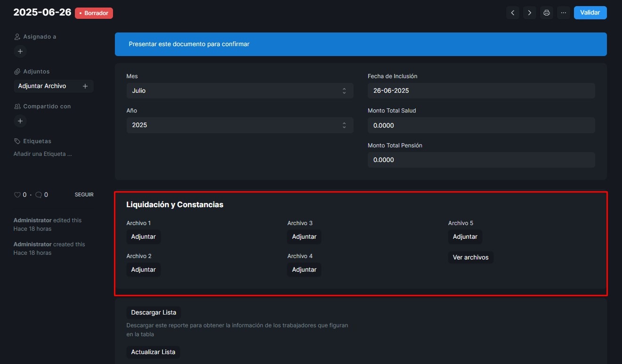The width and height of the screenshot is (622, 364).
Task: Click the print icon
Action: 546,13
